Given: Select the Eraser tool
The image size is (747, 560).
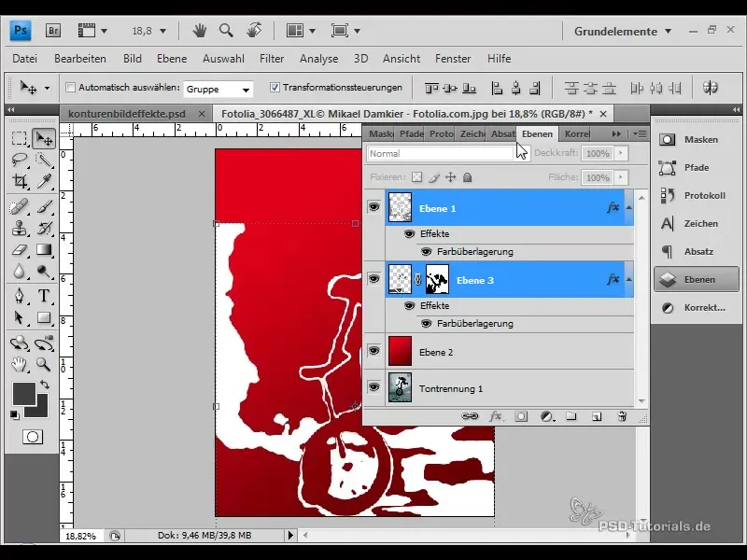Looking at the screenshot, I should 19,249.
